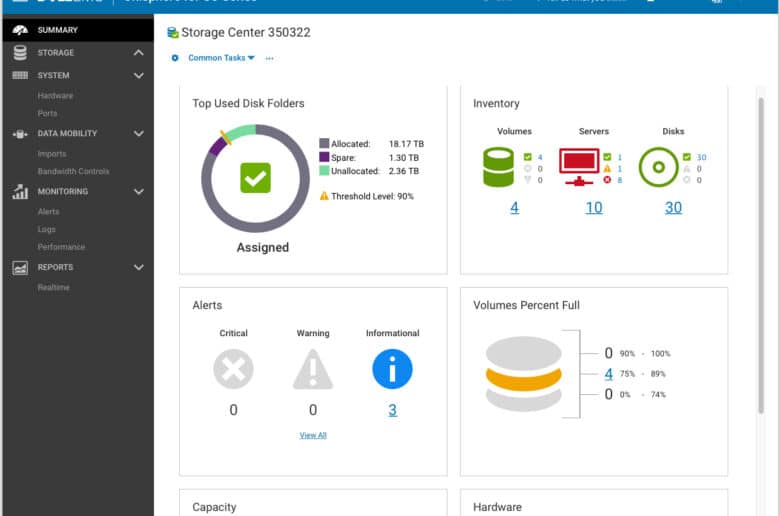Click the dashboard vertical scrollbar

click(x=761, y=256)
